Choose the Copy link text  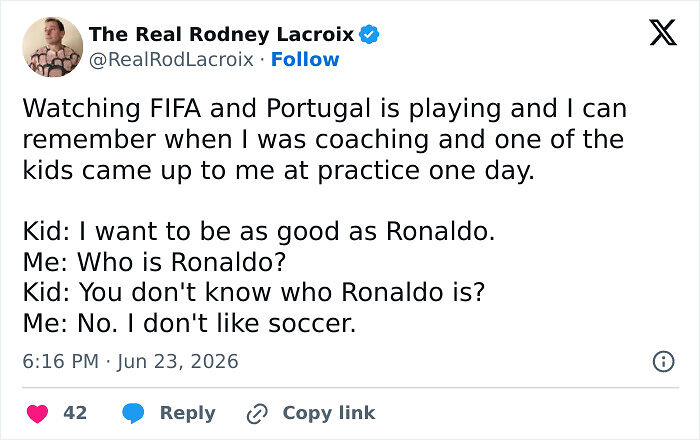(x=329, y=413)
